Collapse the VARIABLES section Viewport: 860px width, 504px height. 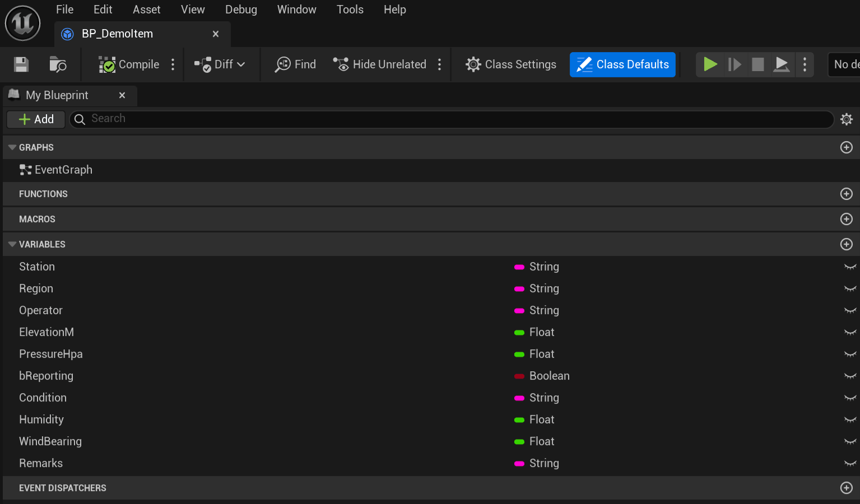(x=12, y=244)
